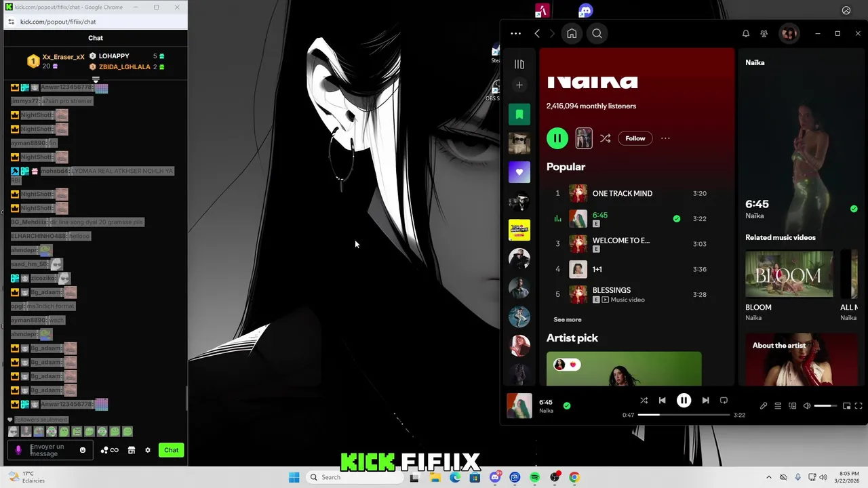Open Friend Activity icon in Spotify

click(764, 33)
